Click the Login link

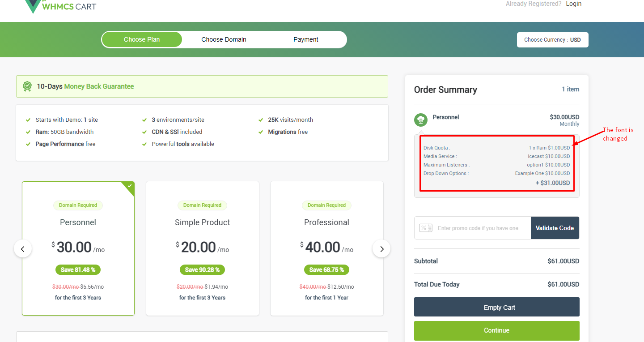tap(573, 4)
